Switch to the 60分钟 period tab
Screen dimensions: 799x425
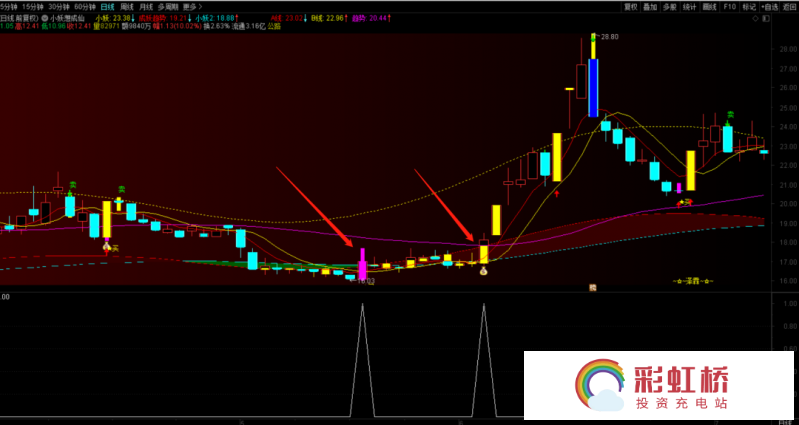point(85,7)
